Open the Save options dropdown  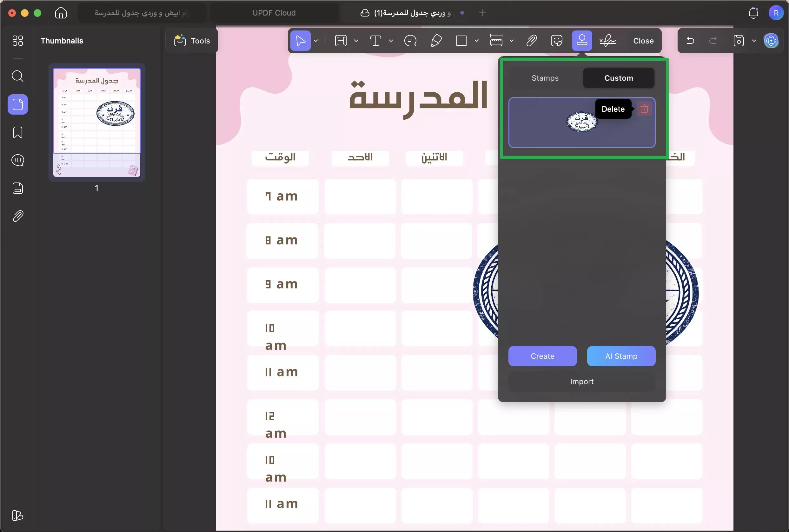coord(754,41)
